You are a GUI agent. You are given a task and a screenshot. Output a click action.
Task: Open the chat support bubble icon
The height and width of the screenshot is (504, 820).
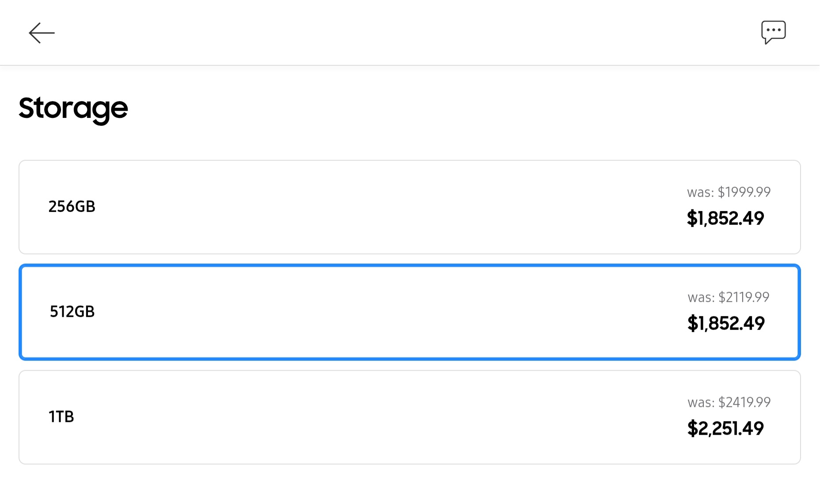click(x=773, y=32)
